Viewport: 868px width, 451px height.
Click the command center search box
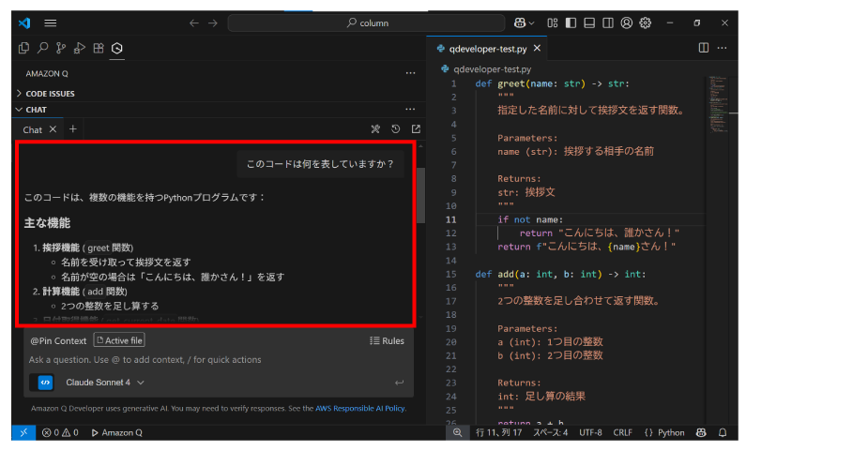(367, 23)
